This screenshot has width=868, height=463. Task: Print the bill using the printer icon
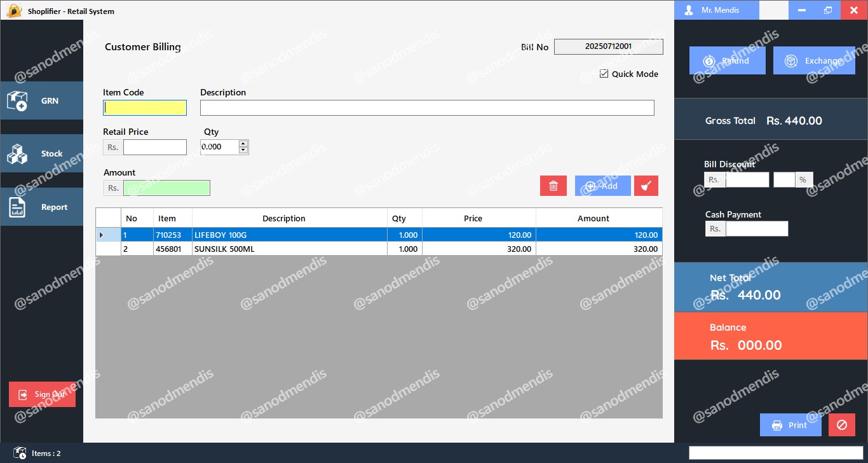coord(790,425)
